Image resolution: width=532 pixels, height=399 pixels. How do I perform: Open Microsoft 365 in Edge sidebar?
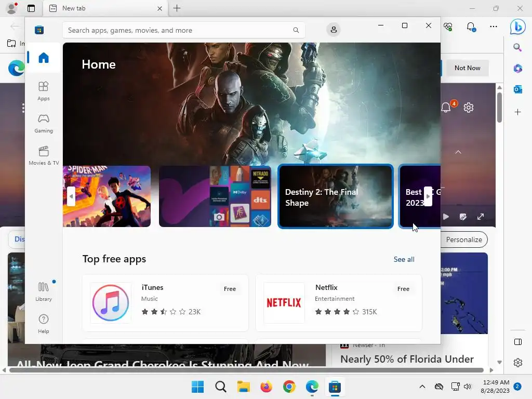pos(517,69)
